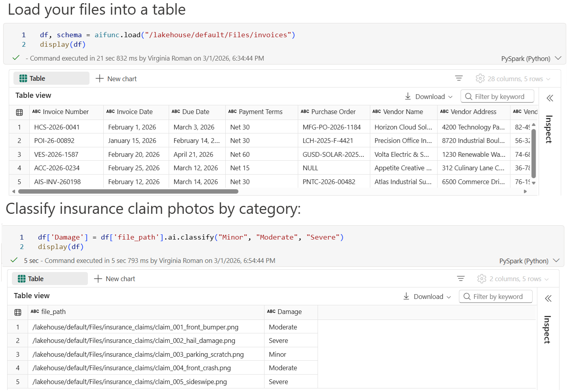The image size is (569, 392).
Task: Click New chart above the Damage table
Action: pyautogui.click(x=114, y=278)
